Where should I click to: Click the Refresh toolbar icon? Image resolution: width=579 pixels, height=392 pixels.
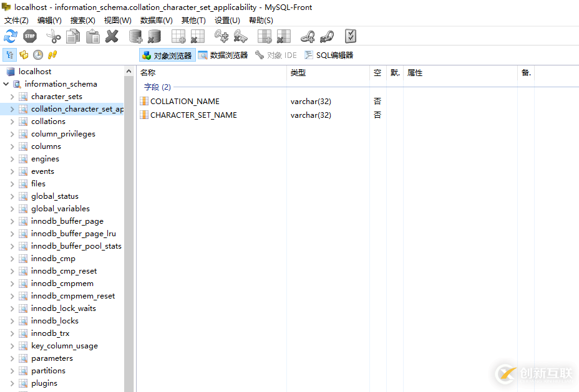click(11, 36)
